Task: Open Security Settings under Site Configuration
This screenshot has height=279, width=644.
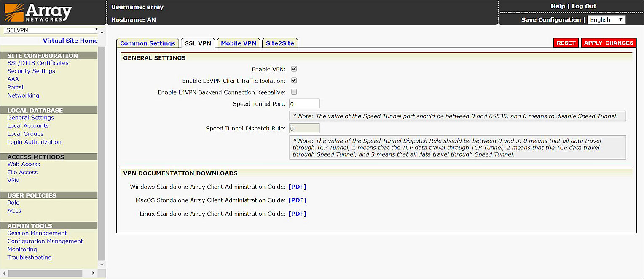Action: [31, 71]
